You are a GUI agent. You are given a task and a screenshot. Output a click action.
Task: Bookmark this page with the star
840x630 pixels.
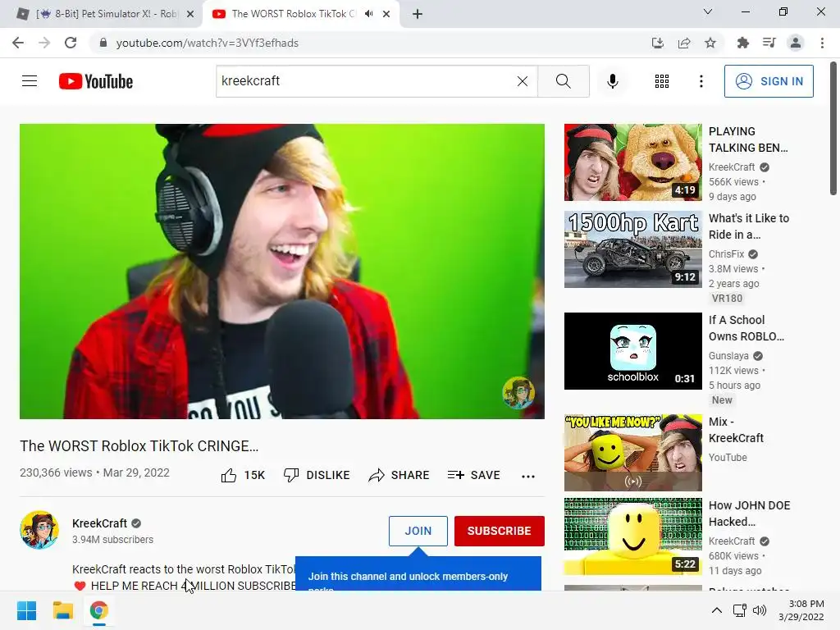pos(710,43)
